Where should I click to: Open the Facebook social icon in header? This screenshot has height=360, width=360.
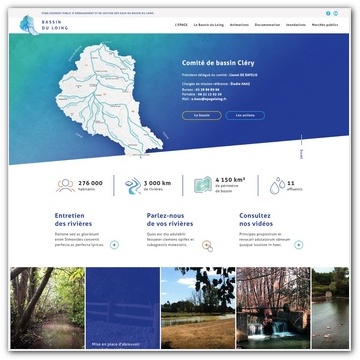[328, 13]
